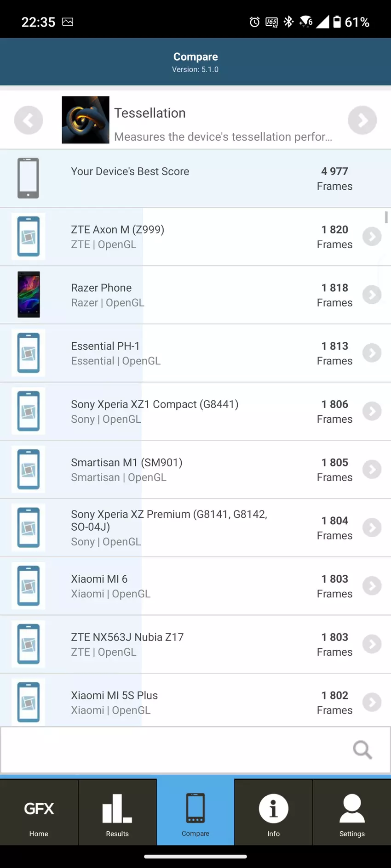The height and width of the screenshot is (868, 391).
Task: Tap ZTE NX563J Nubia Z17 device icon
Action: [29, 644]
